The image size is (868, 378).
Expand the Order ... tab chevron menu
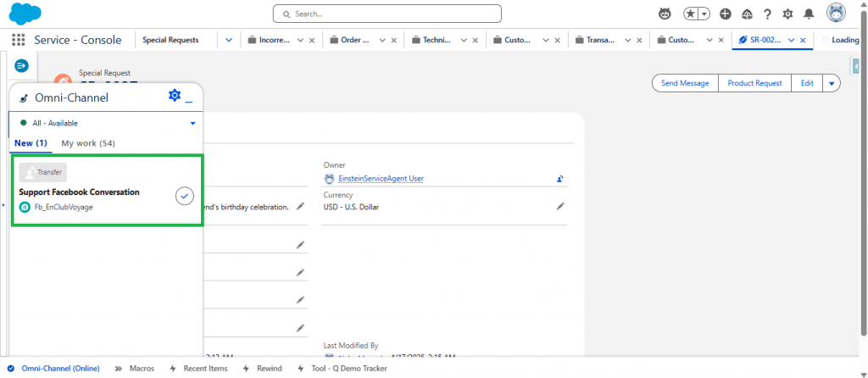(x=382, y=40)
